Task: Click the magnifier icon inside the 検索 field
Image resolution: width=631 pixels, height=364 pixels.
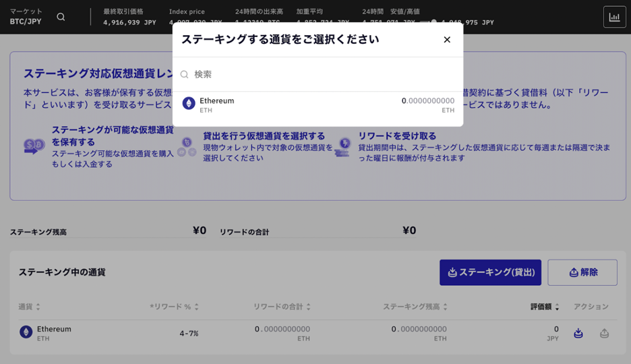Action: [x=185, y=75]
